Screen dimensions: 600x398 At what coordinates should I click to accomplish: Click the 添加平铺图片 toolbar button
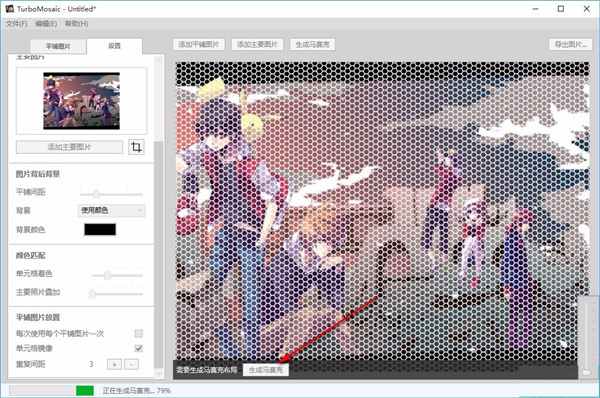(x=199, y=44)
